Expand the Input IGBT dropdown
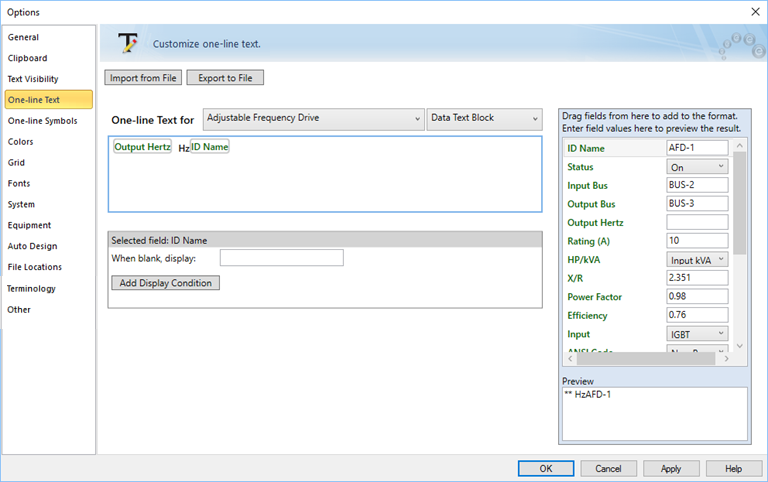 [x=697, y=334]
